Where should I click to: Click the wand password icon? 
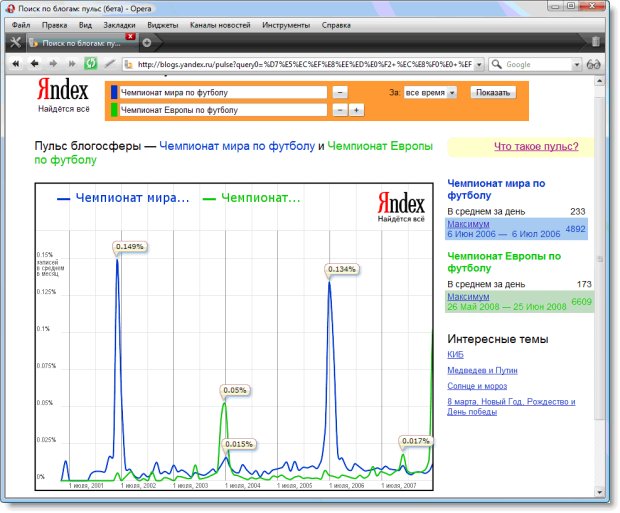(x=110, y=63)
